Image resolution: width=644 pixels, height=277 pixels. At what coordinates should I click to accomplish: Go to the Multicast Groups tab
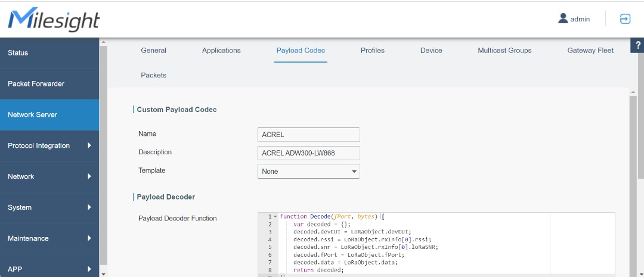click(504, 51)
